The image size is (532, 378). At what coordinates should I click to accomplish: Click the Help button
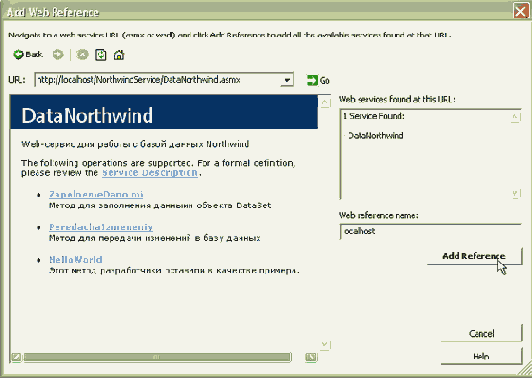coord(481,356)
